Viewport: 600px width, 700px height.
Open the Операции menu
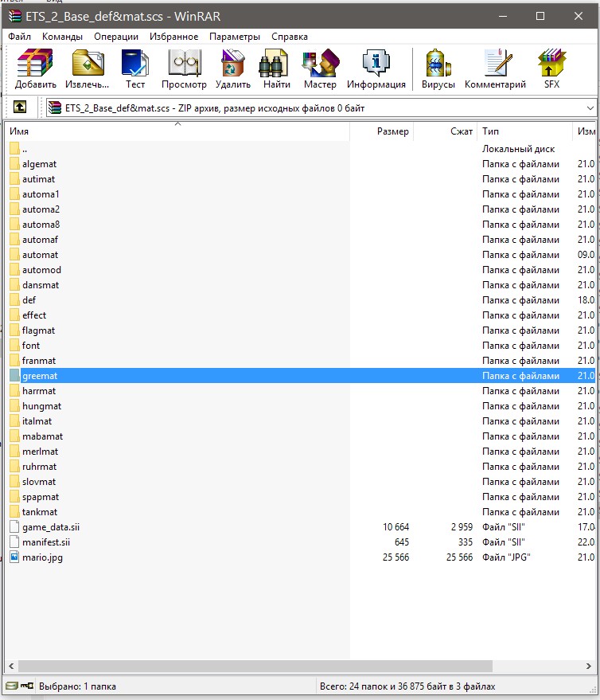pos(116,37)
